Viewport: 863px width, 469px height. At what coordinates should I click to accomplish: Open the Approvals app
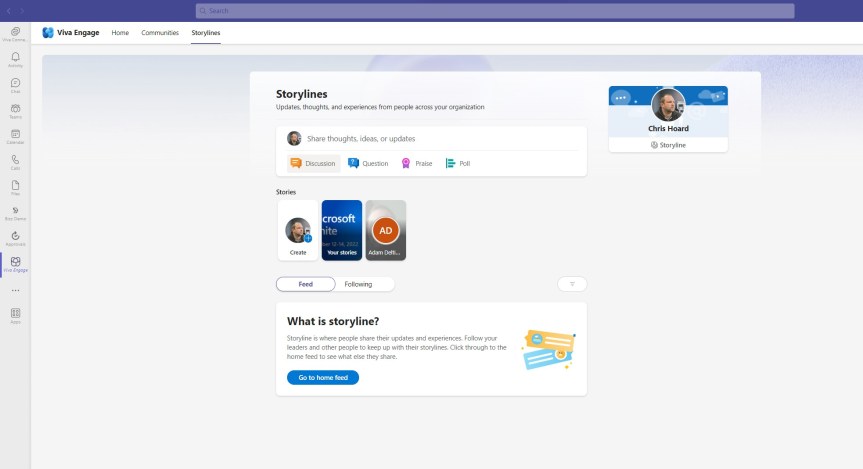15,238
